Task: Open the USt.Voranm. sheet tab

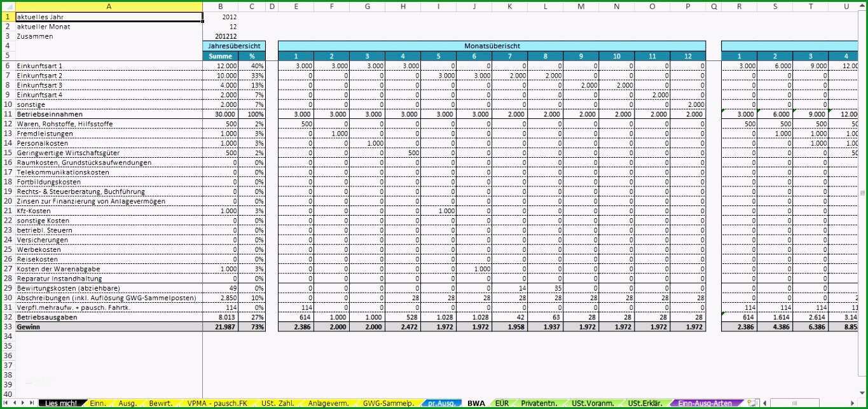Action: pos(593,403)
